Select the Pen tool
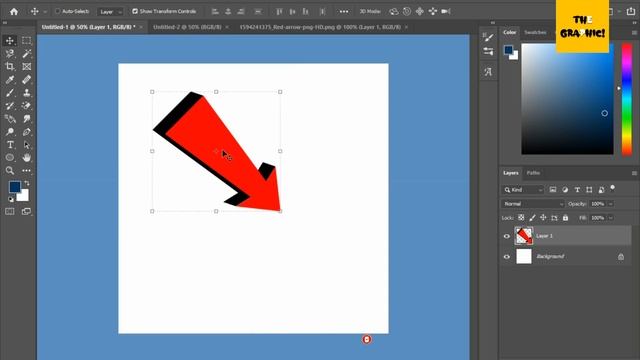 (27, 132)
